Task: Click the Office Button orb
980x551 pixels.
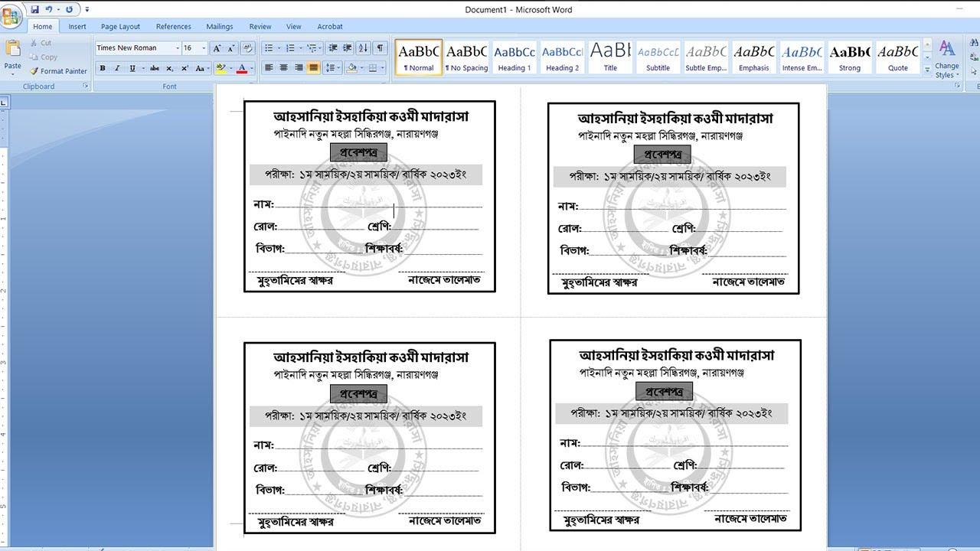Action: tap(12, 15)
